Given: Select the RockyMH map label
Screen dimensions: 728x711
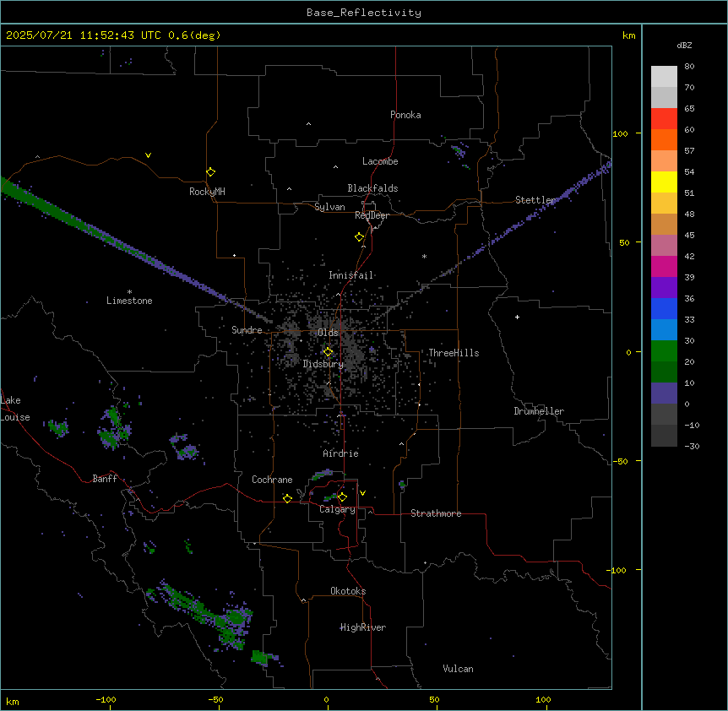Looking at the screenshot, I should click(x=207, y=192).
